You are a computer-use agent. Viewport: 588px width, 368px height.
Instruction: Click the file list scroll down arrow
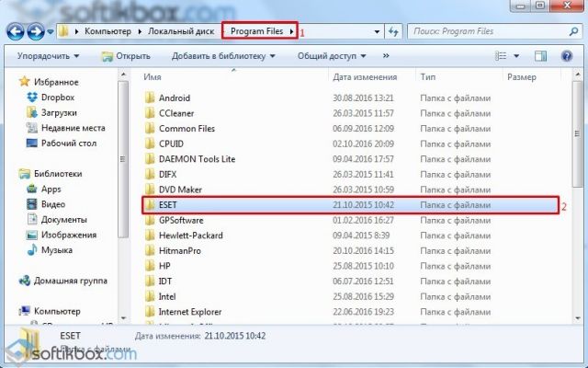578,318
